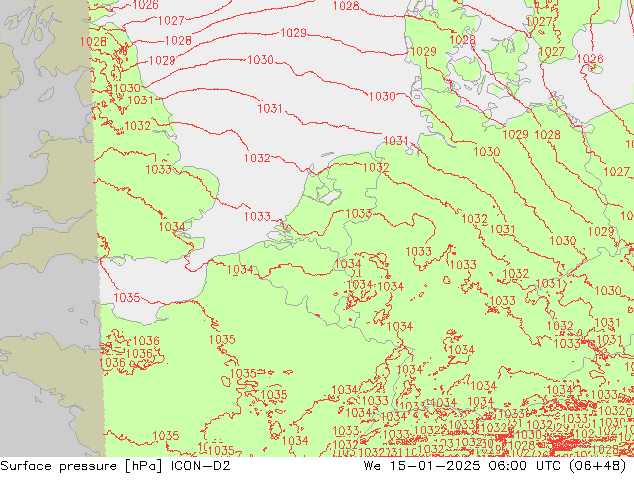The image size is (634, 490).
Task: Click the "Surface pressure [hPa]" caption text
Action: tap(81, 466)
